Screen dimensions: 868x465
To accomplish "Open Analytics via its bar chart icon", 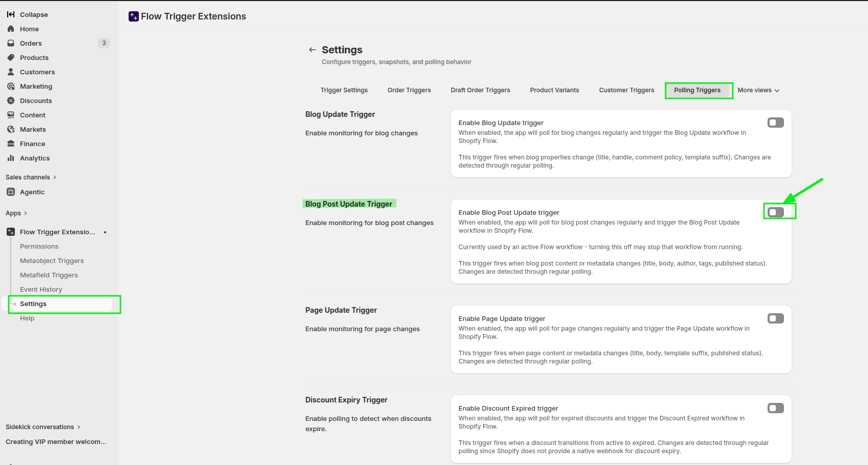I will tap(11, 158).
